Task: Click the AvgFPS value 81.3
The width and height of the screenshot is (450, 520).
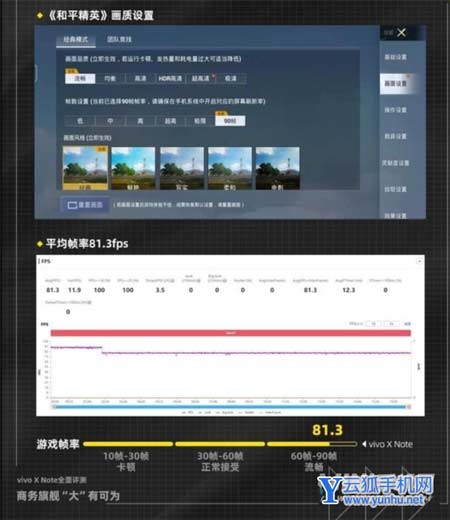Action: [53, 290]
